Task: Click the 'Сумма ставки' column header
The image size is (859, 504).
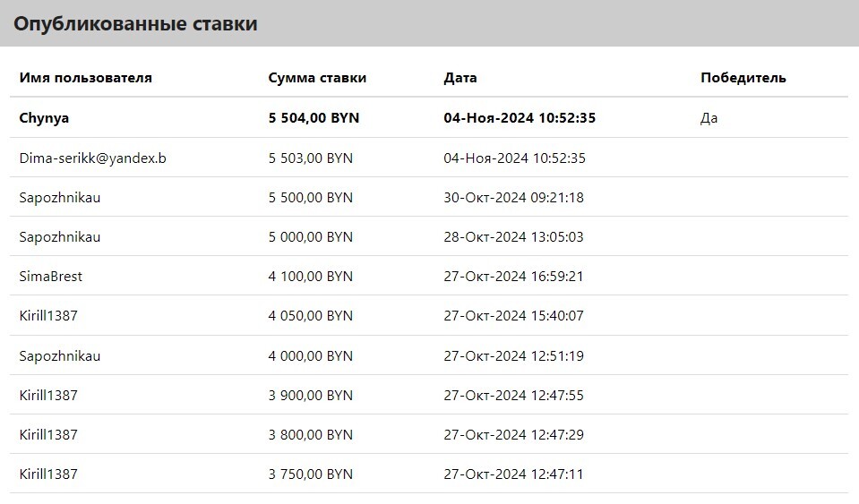Action: click(317, 78)
